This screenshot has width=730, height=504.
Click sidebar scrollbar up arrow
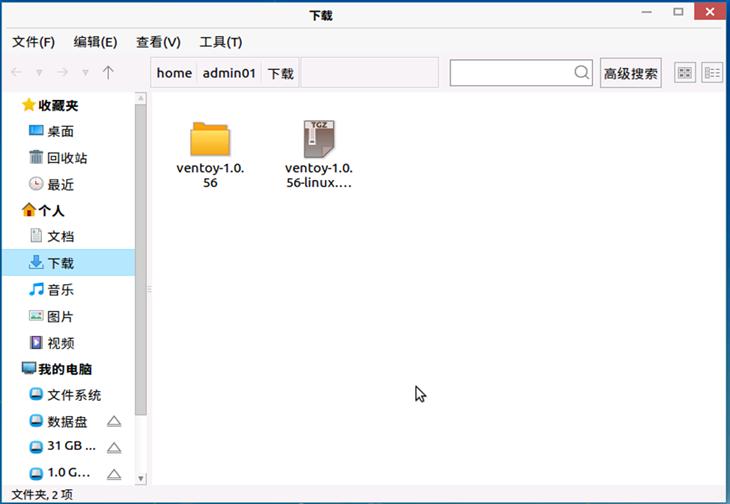click(141, 98)
